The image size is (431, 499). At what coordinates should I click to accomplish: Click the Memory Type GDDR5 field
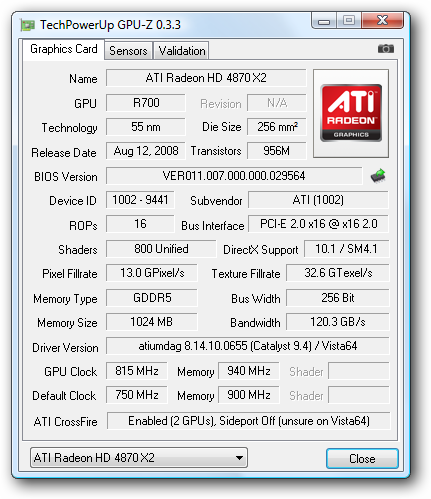pos(152,298)
